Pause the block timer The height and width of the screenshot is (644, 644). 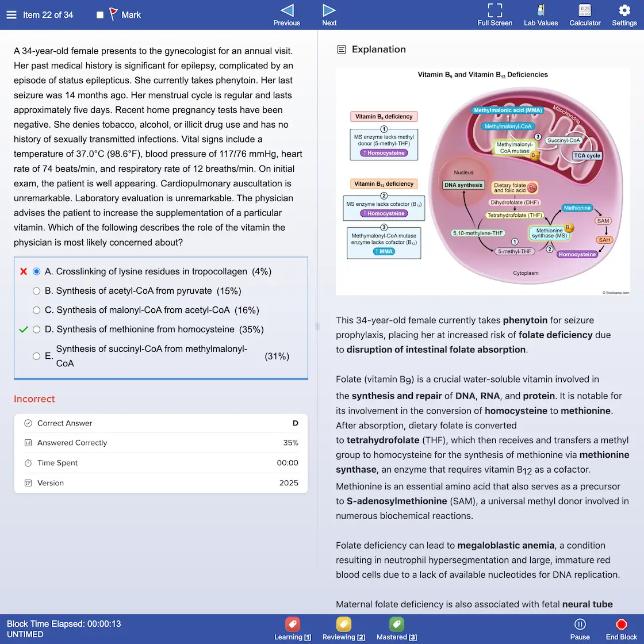(x=580, y=629)
